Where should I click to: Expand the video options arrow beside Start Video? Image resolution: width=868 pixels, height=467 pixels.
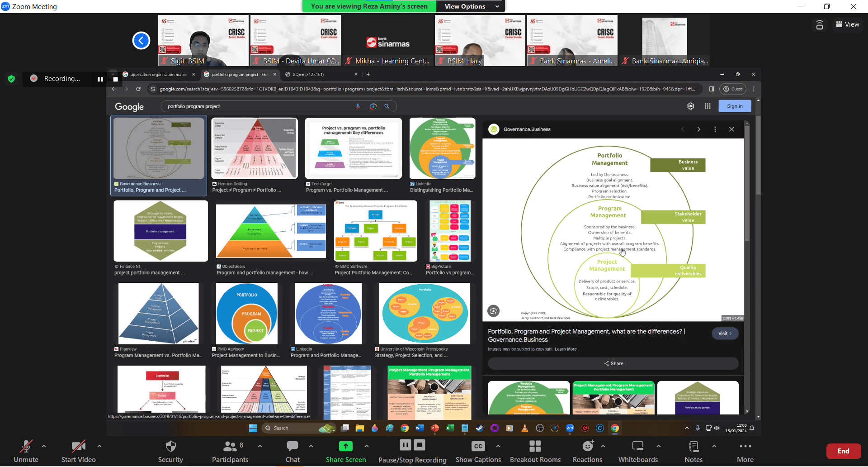pos(99,446)
